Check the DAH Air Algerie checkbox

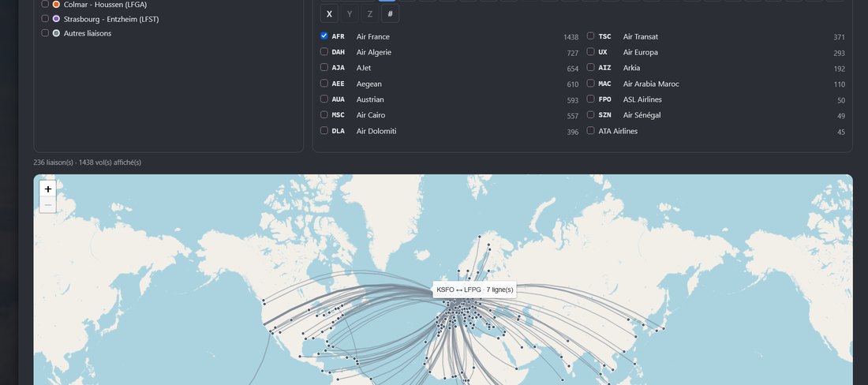click(x=324, y=51)
